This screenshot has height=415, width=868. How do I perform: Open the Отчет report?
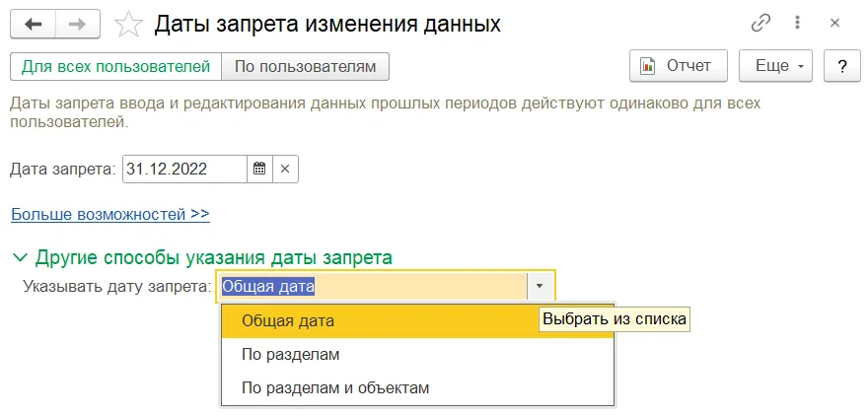(679, 66)
